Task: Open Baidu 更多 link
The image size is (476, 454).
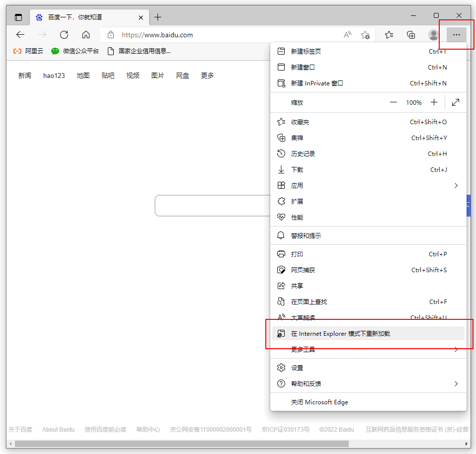Action: pyautogui.click(x=207, y=76)
